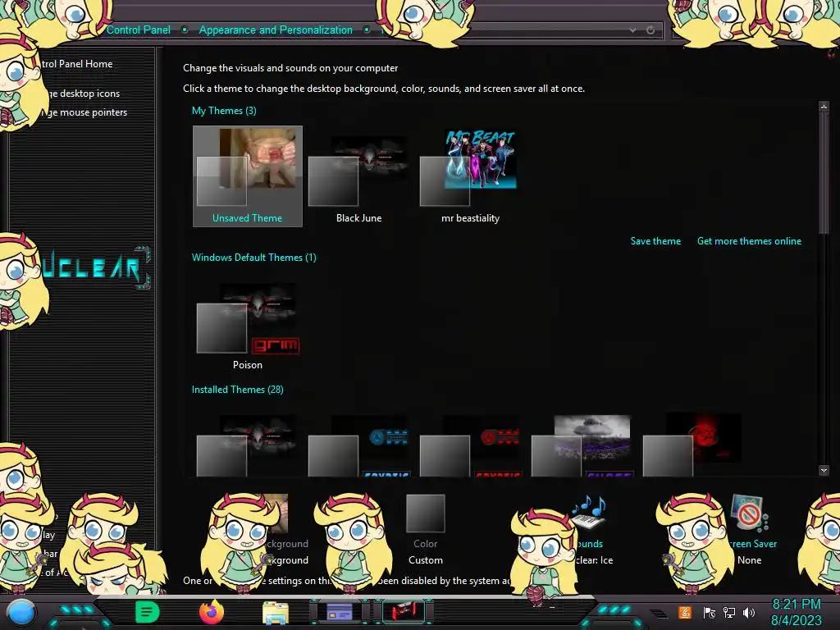This screenshot has width=840, height=630.
Task: Open File Explorer from the taskbar
Action: pos(276,612)
